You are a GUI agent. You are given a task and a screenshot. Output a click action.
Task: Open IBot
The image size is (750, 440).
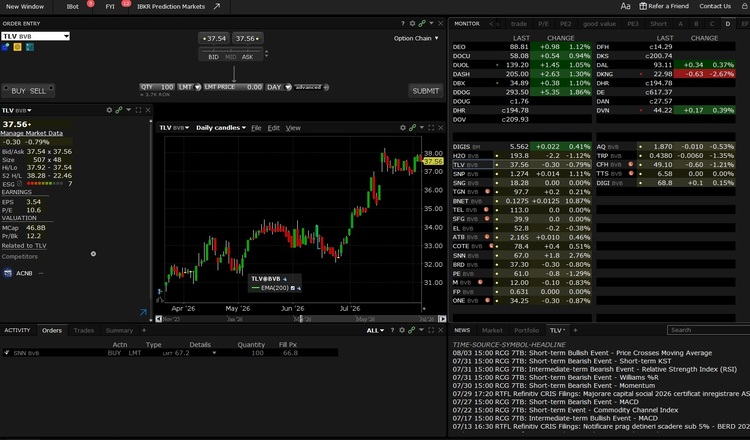pos(73,7)
